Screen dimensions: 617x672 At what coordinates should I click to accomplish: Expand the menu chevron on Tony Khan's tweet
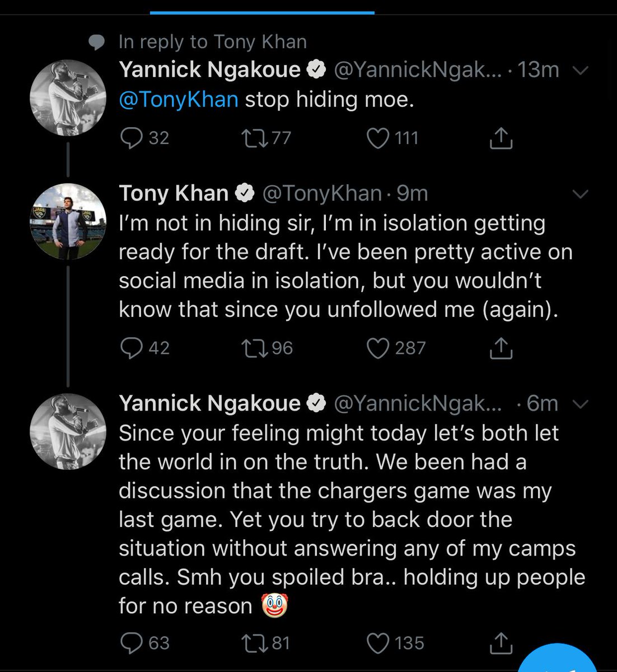click(582, 194)
